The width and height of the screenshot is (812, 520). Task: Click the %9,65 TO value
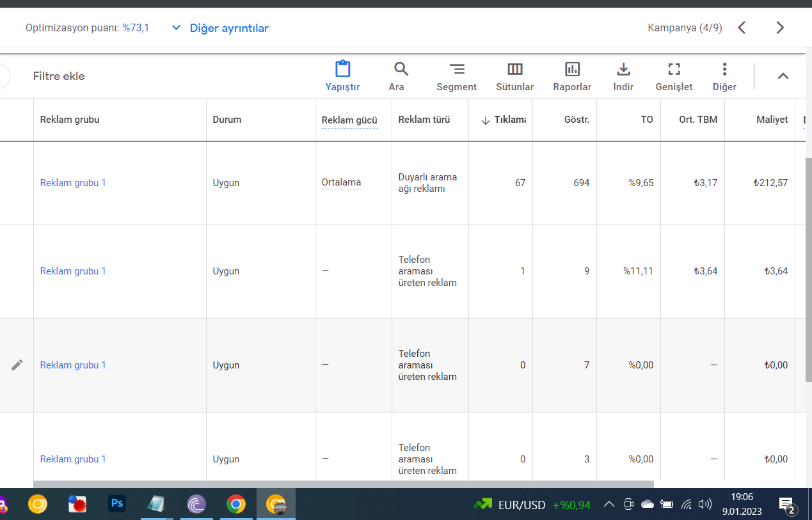coord(641,183)
